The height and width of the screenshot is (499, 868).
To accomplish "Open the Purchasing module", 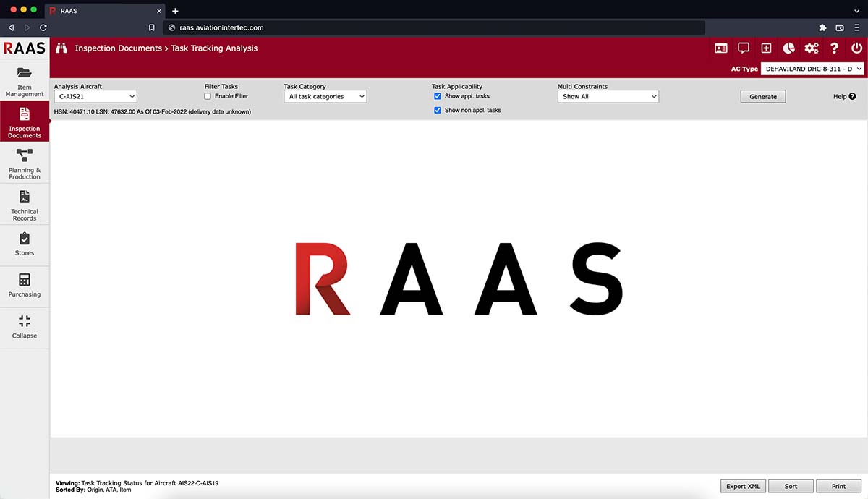I will (x=25, y=285).
